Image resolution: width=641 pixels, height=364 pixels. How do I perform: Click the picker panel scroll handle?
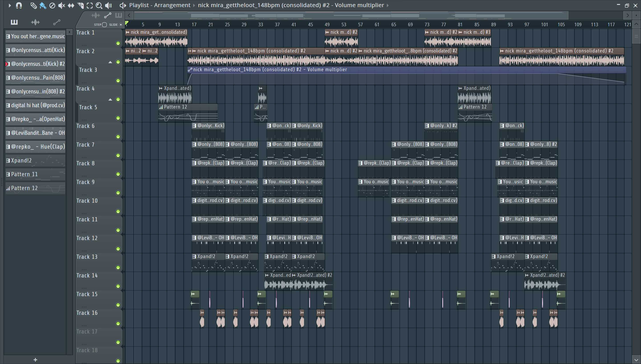[69, 32]
